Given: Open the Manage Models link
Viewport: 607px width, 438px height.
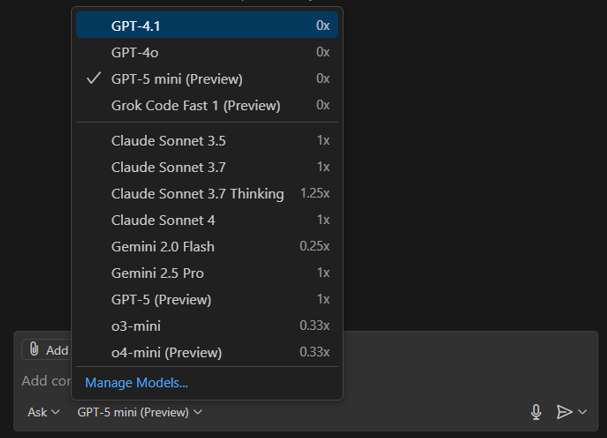Looking at the screenshot, I should tap(136, 383).
